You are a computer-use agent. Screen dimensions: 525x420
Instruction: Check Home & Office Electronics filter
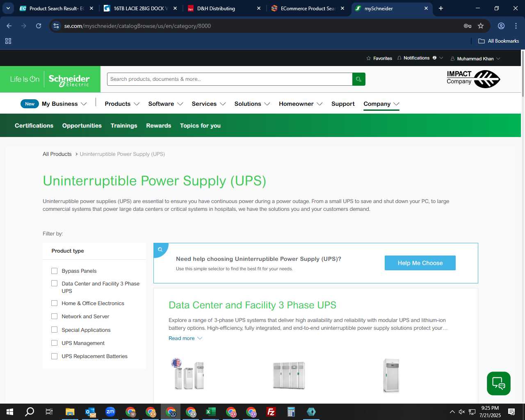[54, 303]
